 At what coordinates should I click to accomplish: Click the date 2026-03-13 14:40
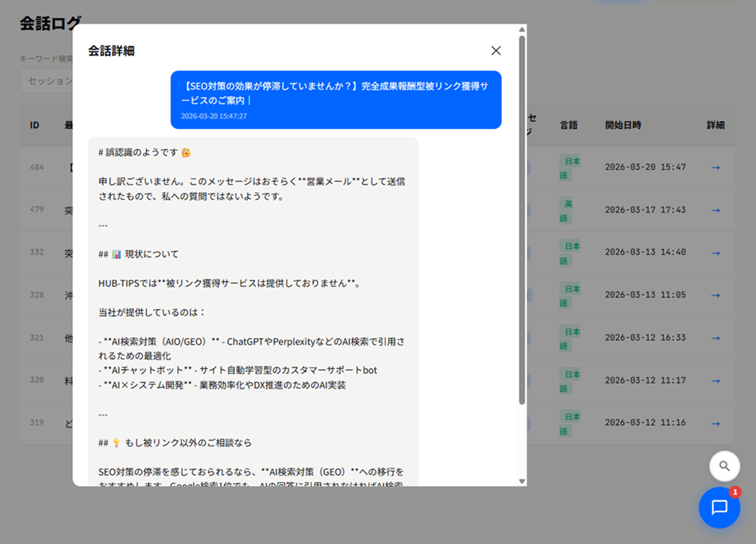pyautogui.click(x=645, y=252)
